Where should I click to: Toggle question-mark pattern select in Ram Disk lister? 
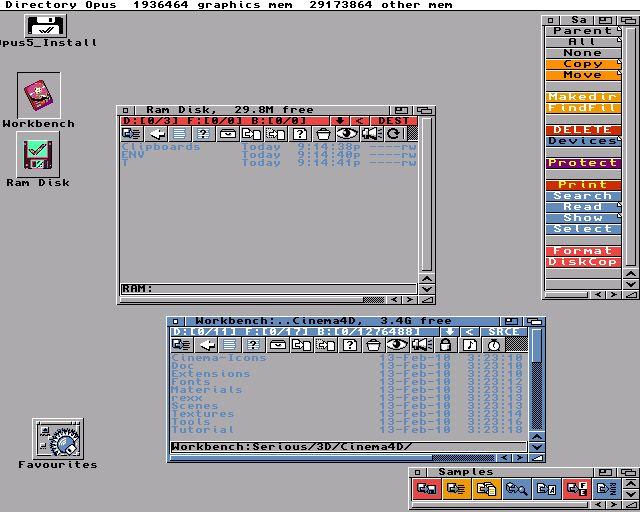203,134
